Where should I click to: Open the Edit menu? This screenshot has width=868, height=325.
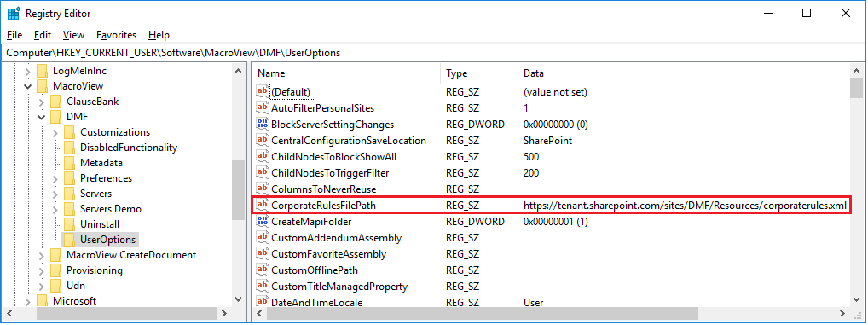click(x=43, y=35)
